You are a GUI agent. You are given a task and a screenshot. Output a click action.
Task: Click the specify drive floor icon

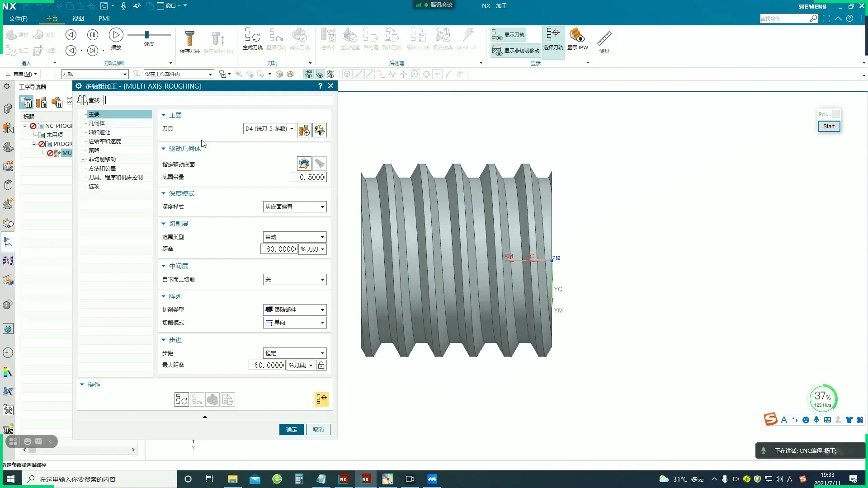pyautogui.click(x=304, y=164)
